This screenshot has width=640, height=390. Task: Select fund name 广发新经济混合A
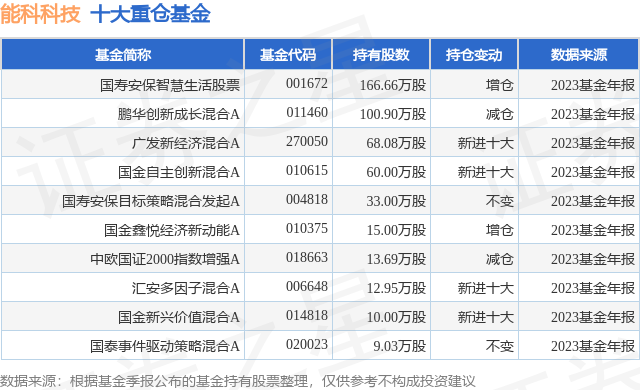point(186,143)
